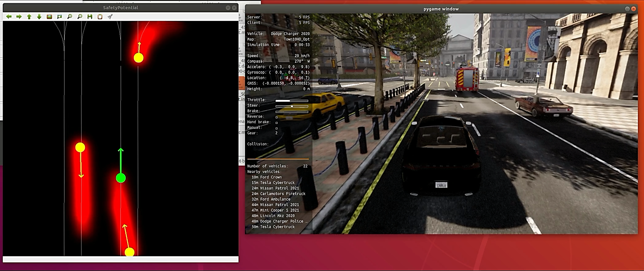This screenshot has height=271, width=644.
Task: Click the green ego vehicle dot
Action: point(121,178)
